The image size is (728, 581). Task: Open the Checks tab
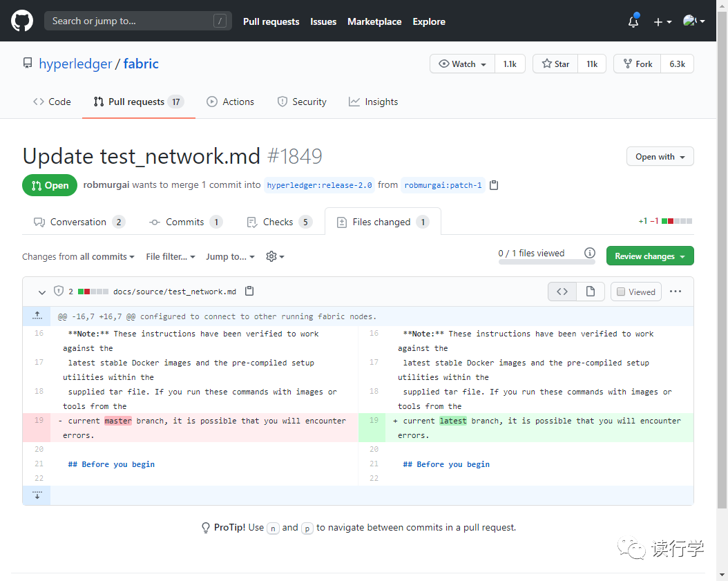click(279, 222)
